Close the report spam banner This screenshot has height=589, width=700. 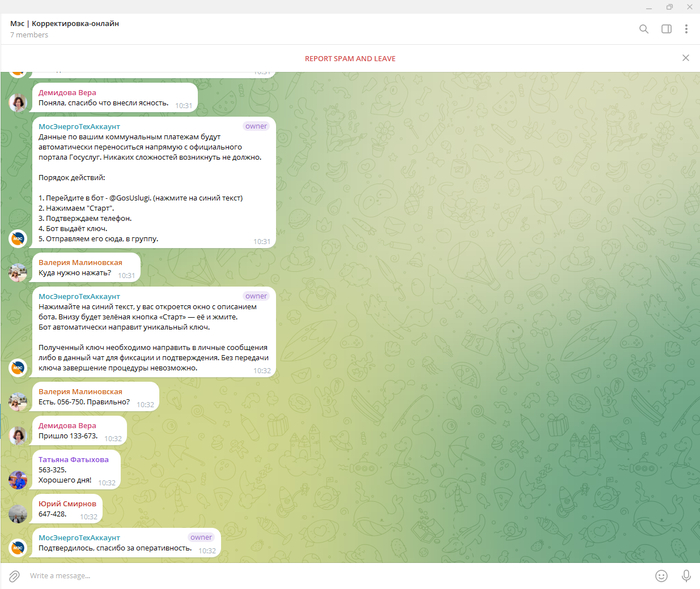(686, 58)
